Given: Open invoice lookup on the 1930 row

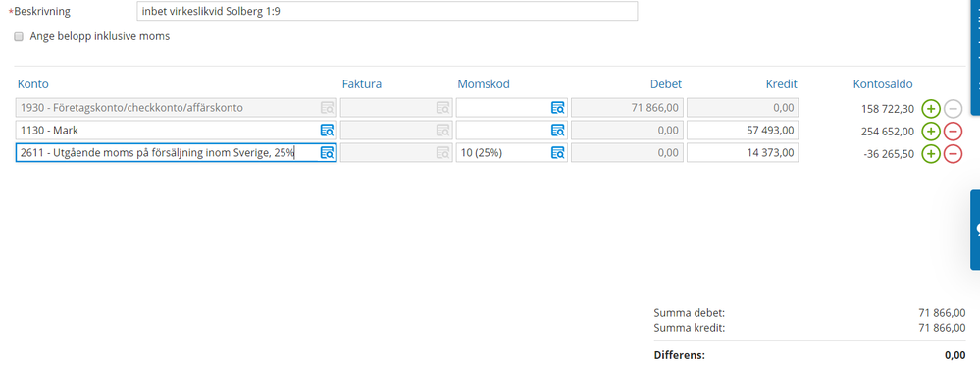Looking at the screenshot, I should pyautogui.click(x=442, y=108).
